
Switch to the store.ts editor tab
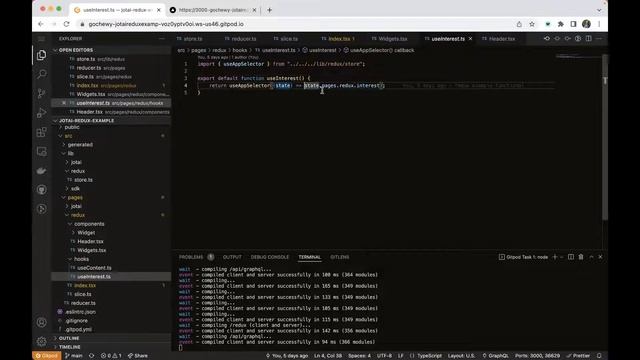point(193,39)
